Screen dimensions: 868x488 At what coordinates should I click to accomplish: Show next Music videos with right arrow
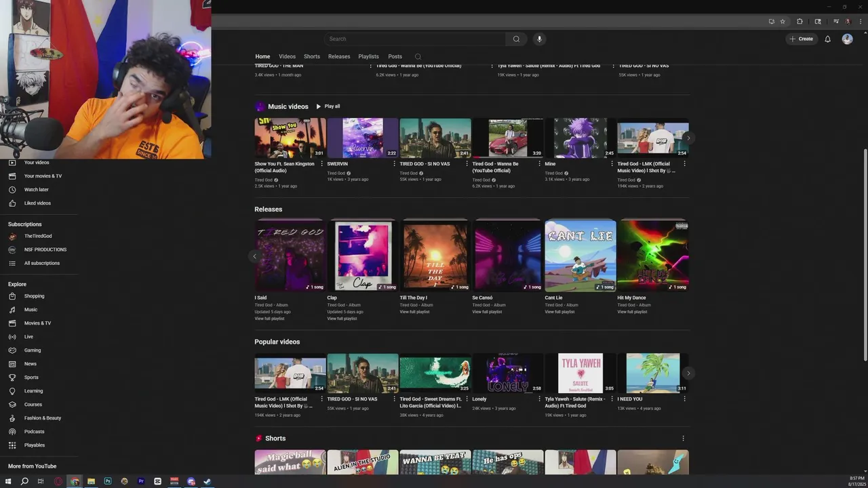tap(688, 138)
